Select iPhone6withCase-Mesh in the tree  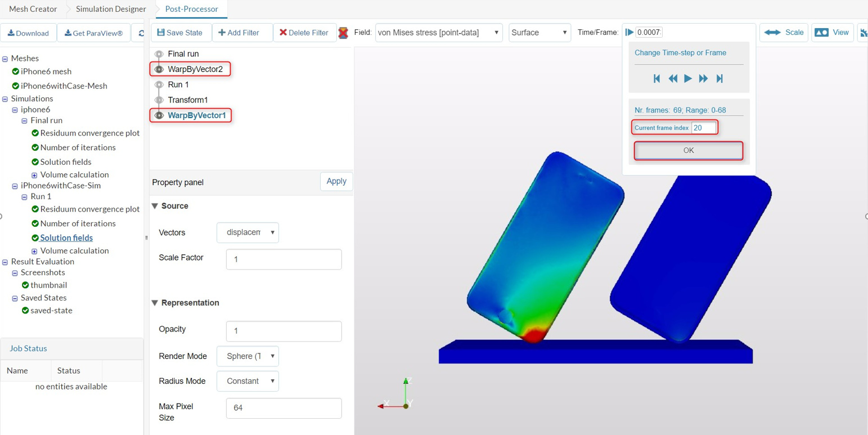point(64,86)
